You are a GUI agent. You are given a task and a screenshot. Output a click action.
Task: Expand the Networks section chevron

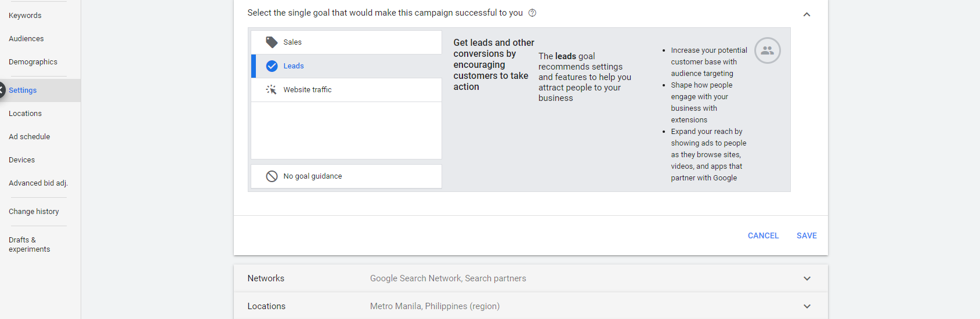[807, 278]
